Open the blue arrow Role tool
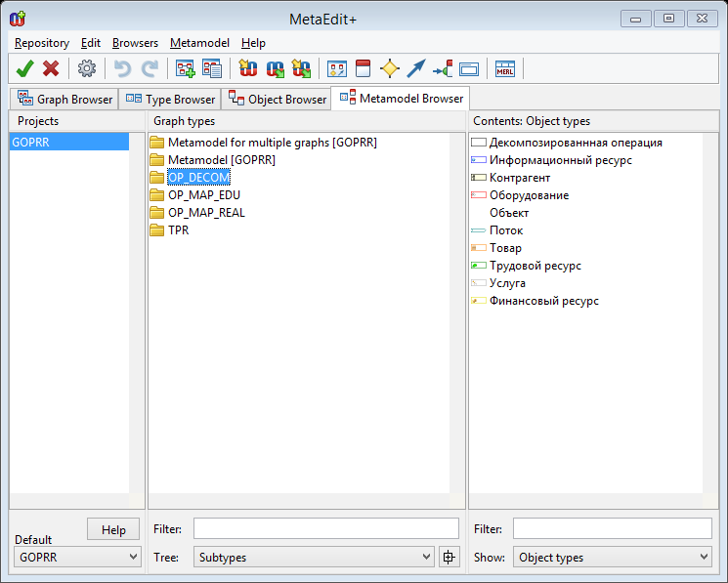This screenshot has width=728, height=583. [416, 68]
